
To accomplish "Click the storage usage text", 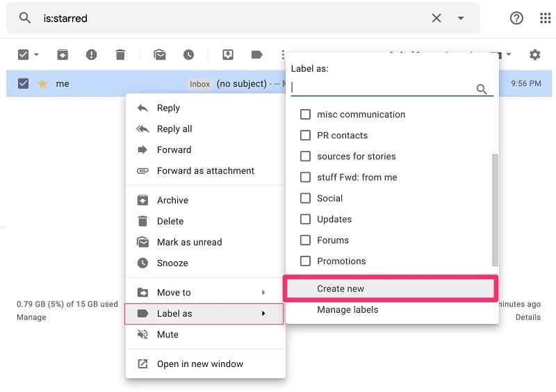I will (67, 304).
